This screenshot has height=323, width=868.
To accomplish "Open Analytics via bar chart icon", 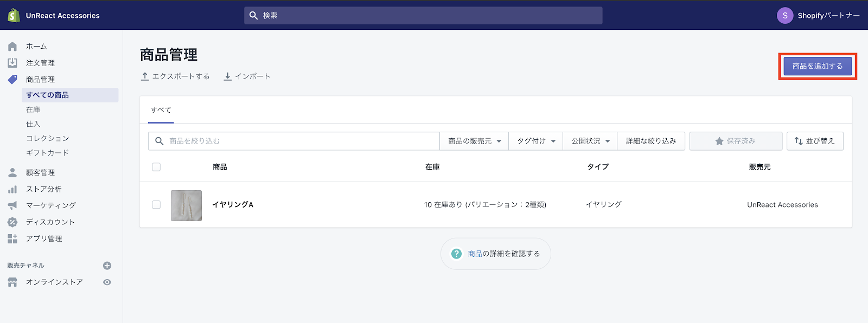I will 12,189.
